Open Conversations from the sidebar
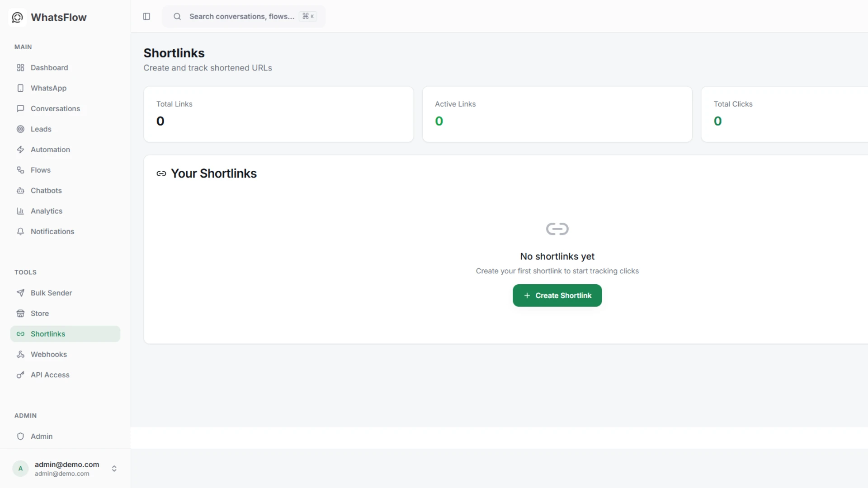This screenshot has height=488, width=868. point(65,108)
